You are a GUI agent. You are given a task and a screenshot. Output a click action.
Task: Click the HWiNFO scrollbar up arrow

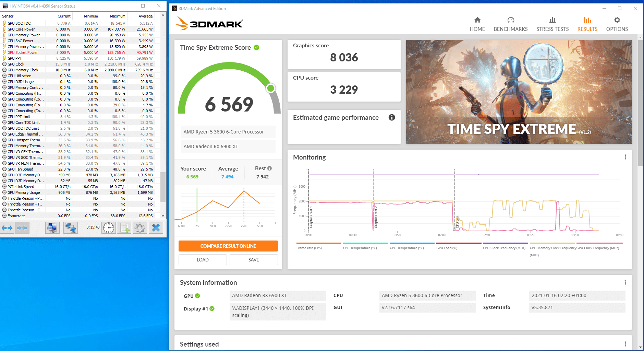click(163, 15)
